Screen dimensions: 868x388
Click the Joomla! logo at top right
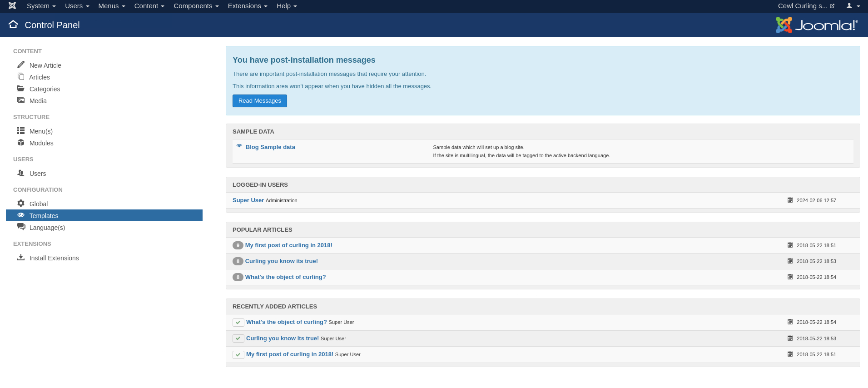(x=816, y=25)
